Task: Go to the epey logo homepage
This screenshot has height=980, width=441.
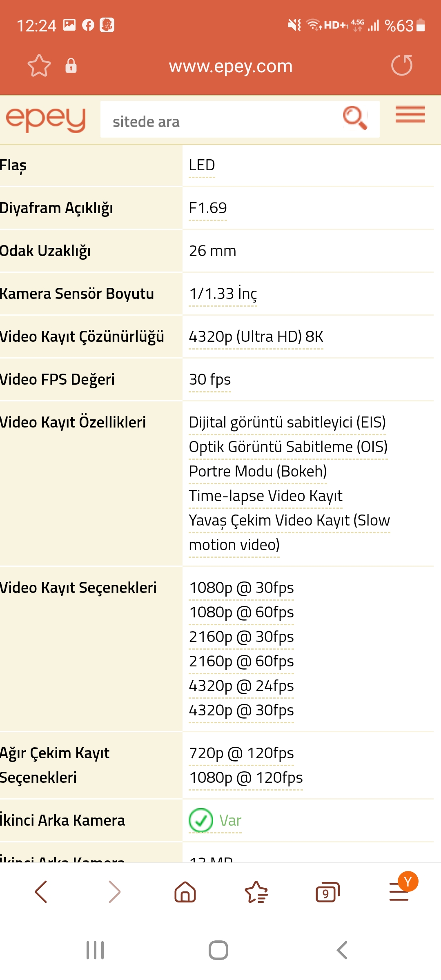Action: point(46,120)
